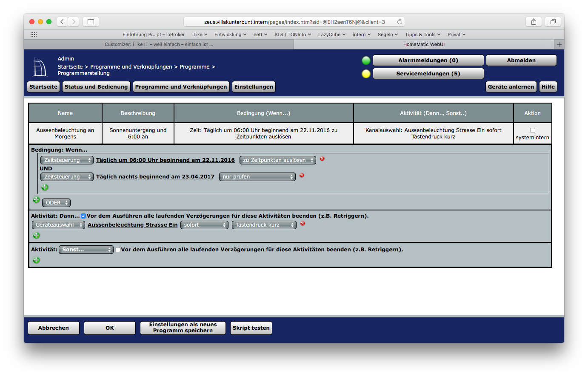Screen dimensions: 588x377
Task: Open second Zeitsteuerung condition type dropdown
Action: pyautogui.click(x=67, y=177)
